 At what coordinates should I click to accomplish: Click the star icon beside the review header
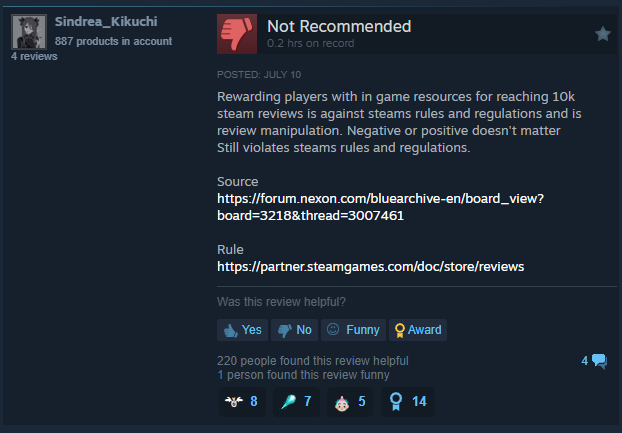603,34
